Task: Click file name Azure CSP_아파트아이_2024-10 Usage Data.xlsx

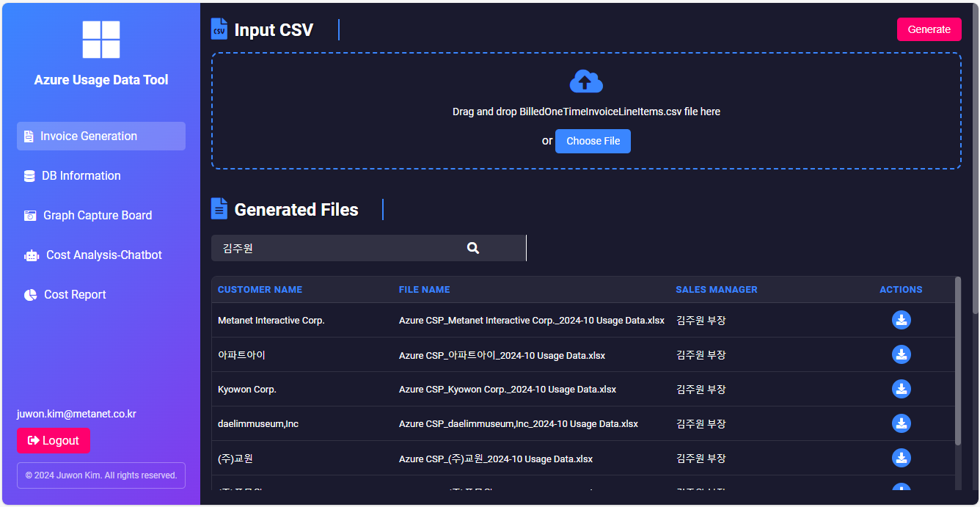Action: 502,355
